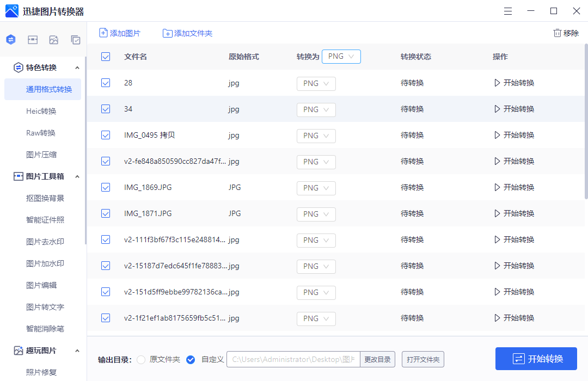Click the big blue 开始转换 button

536,359
